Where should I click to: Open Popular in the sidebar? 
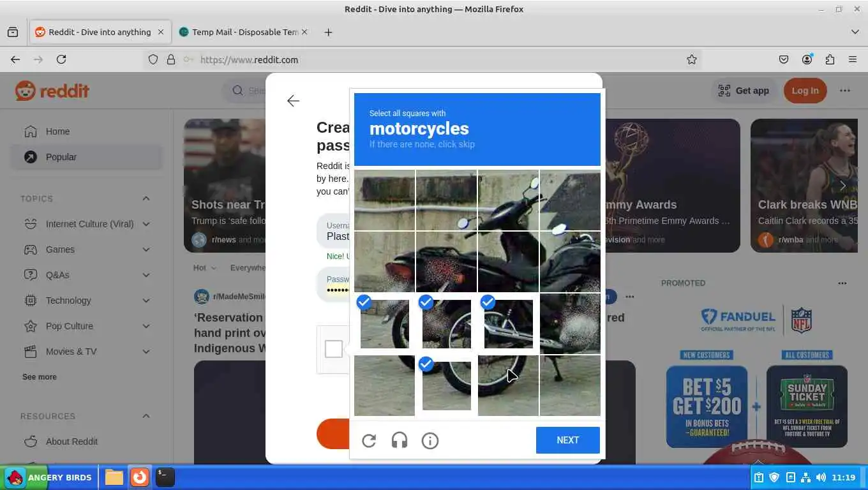[86, 157]
